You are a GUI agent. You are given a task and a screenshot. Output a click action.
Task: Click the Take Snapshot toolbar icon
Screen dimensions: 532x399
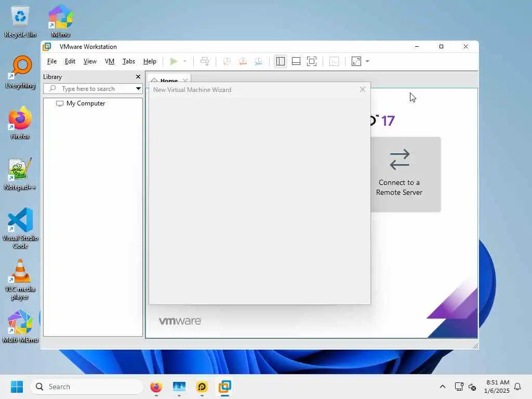pos(227,61)
